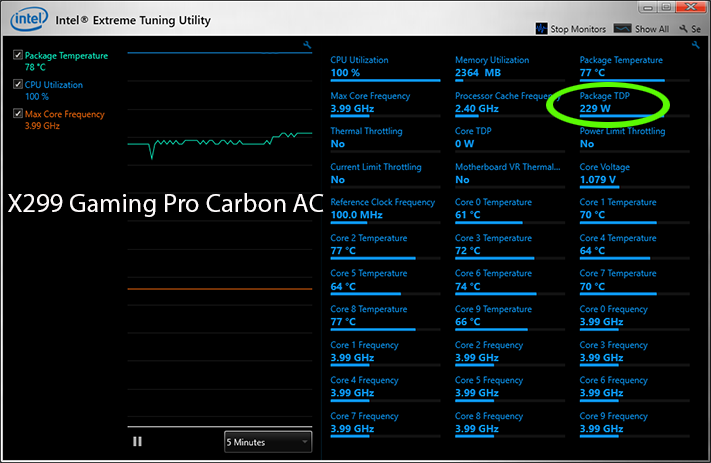
Task: Select Core 6 Frequency monitor
Action: [634, 387]
